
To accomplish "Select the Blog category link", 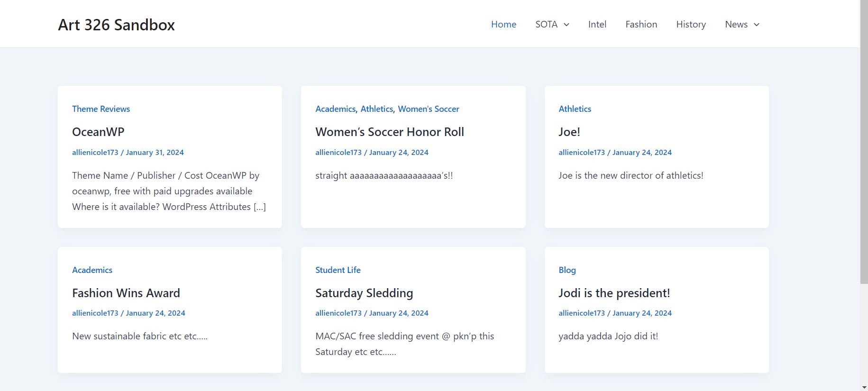I will (567, 270).
